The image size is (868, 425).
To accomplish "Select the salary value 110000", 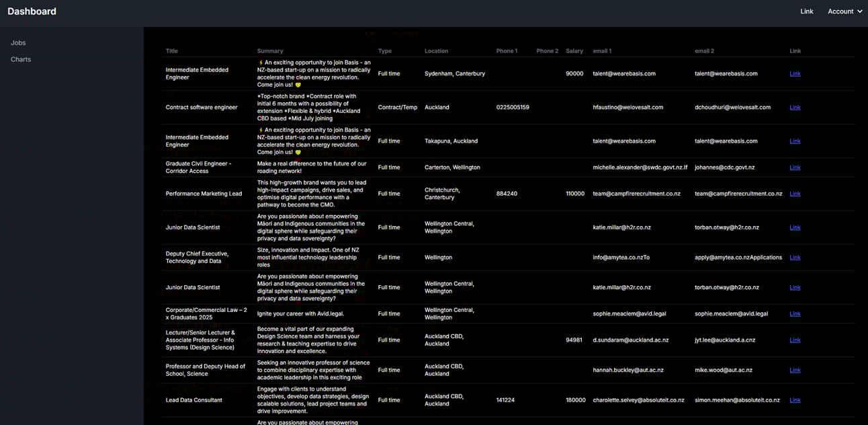I will coord(575,194).
